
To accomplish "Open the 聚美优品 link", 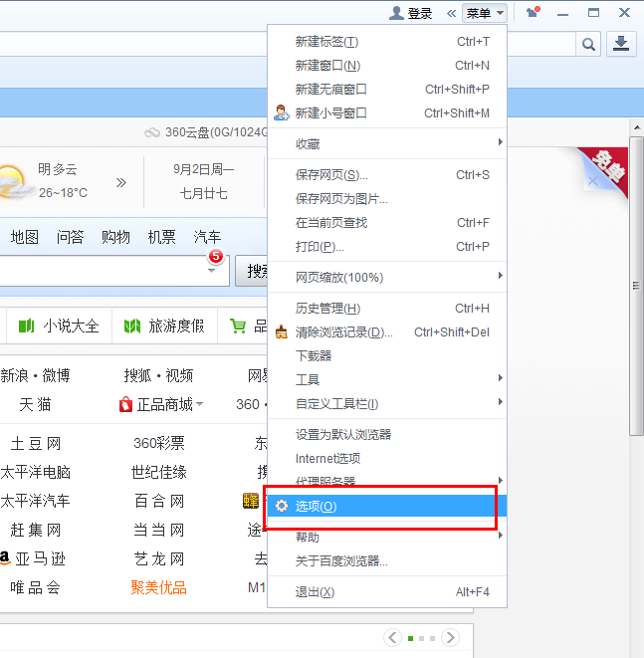I will coord(159,587).
